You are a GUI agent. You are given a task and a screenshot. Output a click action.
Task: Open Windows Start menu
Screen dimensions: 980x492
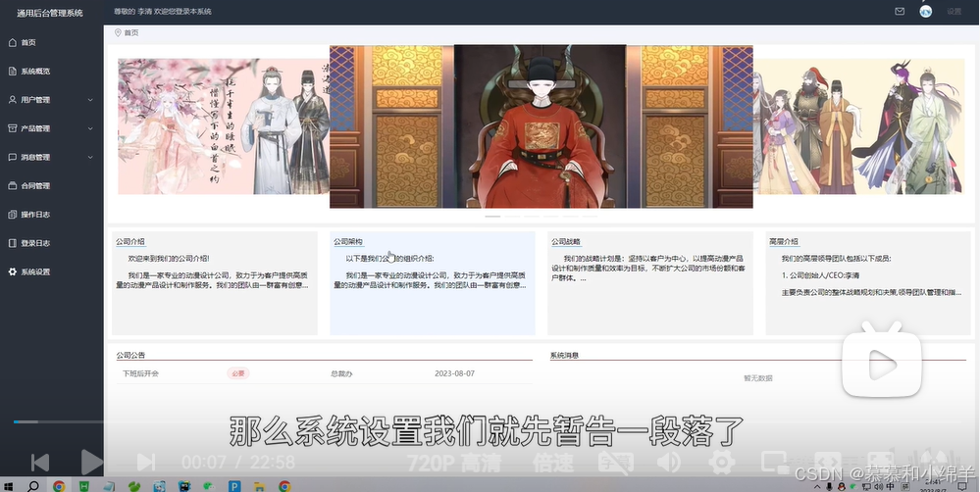9,486
